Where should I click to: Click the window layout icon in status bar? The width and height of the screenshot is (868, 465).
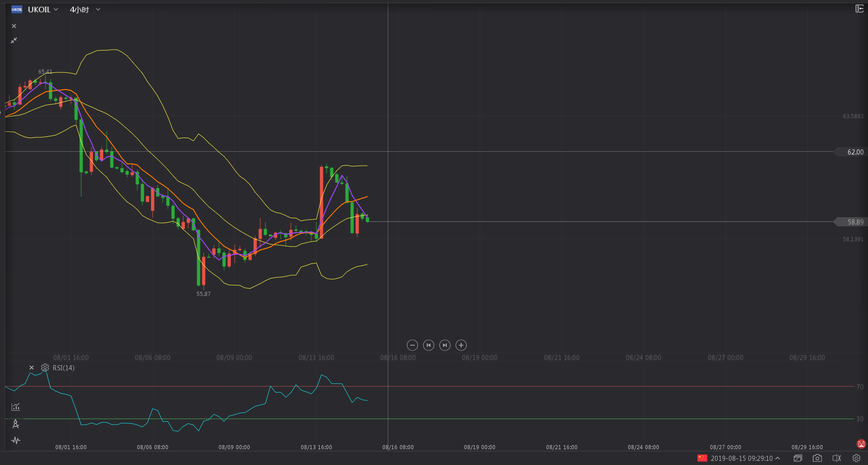click(798, 458)
